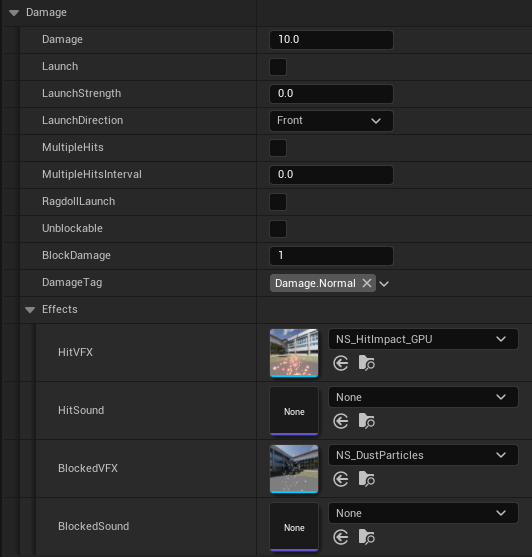The width and height of the screenshot is (532, 557).
Task: Enable the Launch checkbox
Action: point(278,67)
